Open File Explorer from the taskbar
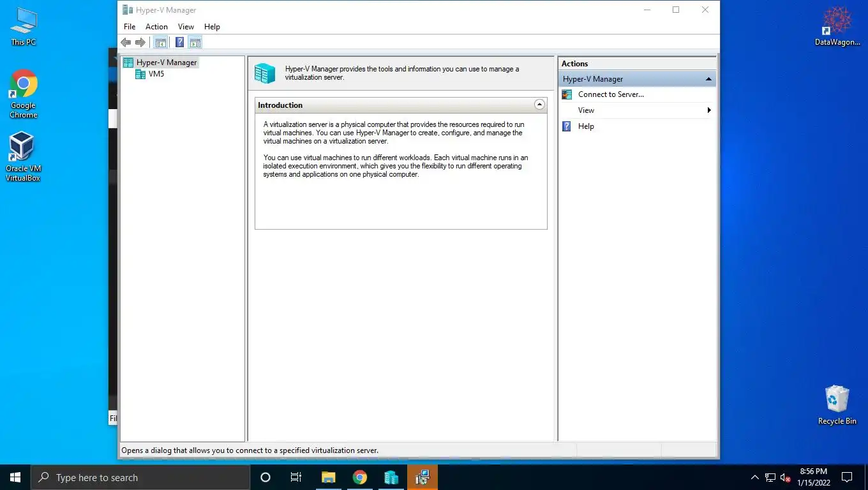The width and height of the screenshot is (868, 490). pyautogui.click(x=328, y=477)
